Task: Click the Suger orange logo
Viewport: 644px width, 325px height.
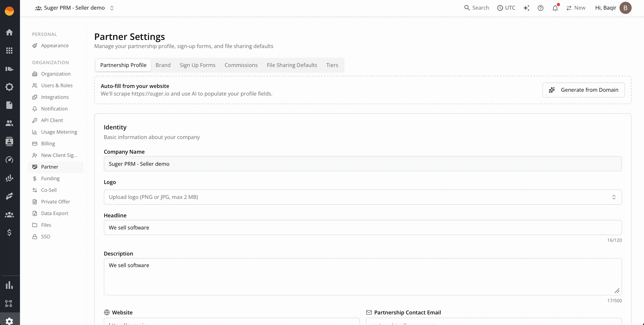Action: (9, 11)
